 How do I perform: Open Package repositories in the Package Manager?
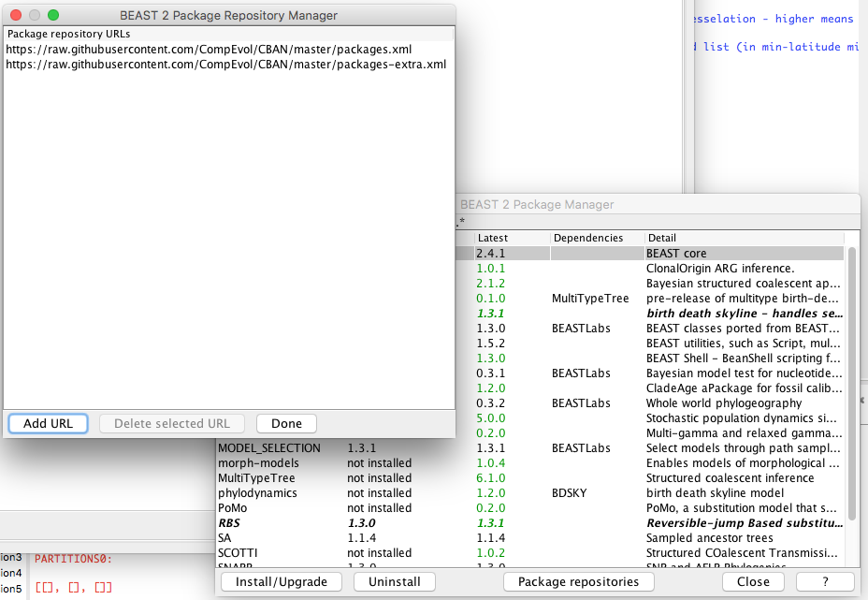[x=578, y=581]
